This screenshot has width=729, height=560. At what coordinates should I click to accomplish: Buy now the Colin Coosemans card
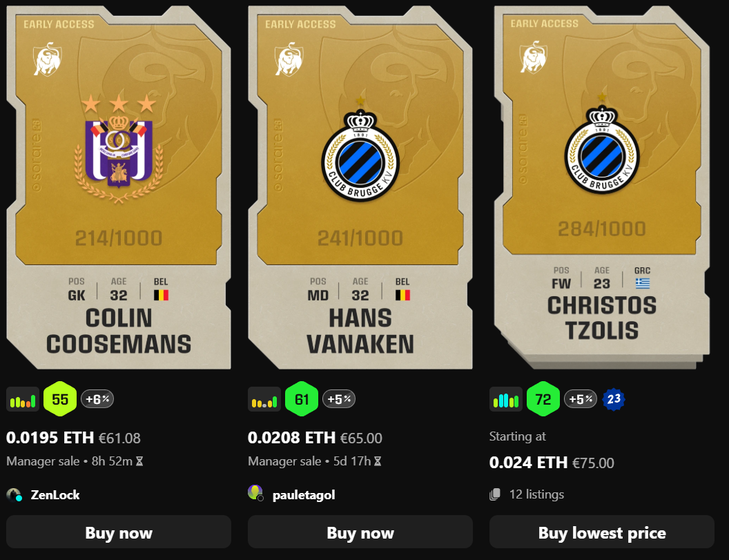click(119, 532)
